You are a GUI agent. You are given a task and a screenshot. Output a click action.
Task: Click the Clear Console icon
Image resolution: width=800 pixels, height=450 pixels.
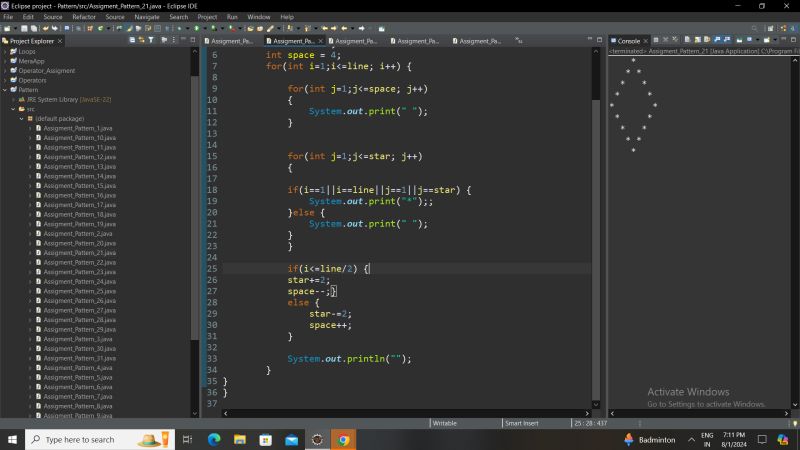click(x=687, y=40)
